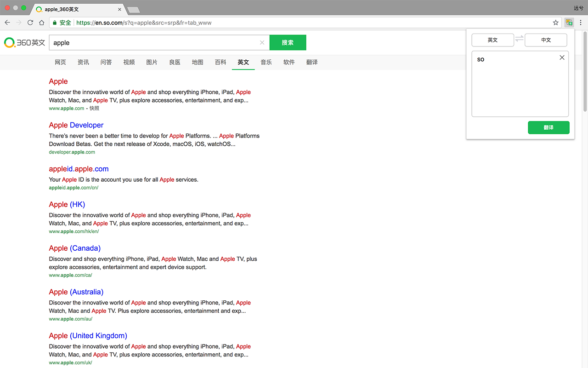Open the Apple (Canada) result
This screenshot has width=588, height=368.
(75, 248)
